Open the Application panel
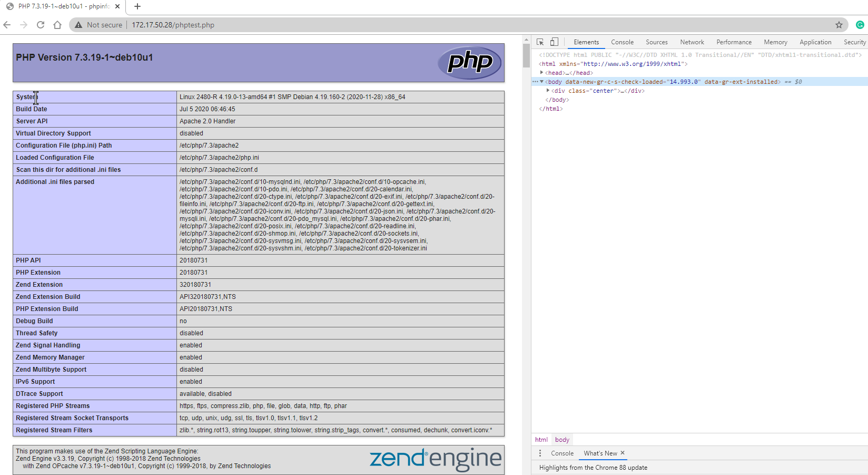 (815, 42)
